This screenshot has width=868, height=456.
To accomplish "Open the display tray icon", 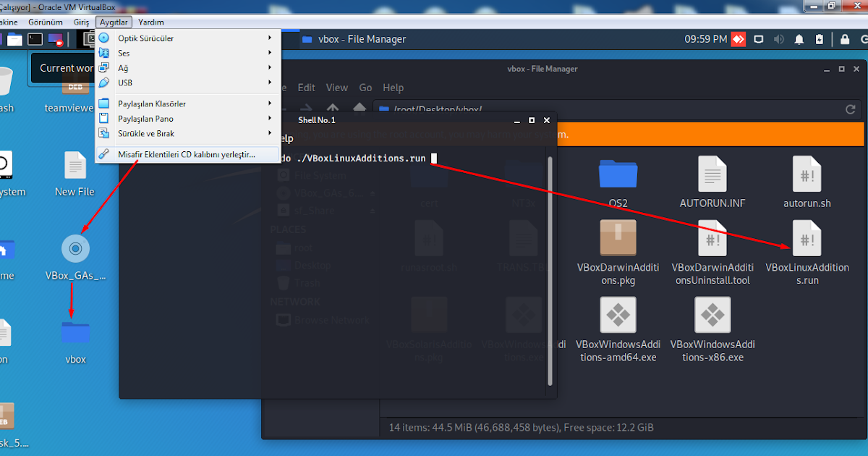I will (x=759, y=39).
